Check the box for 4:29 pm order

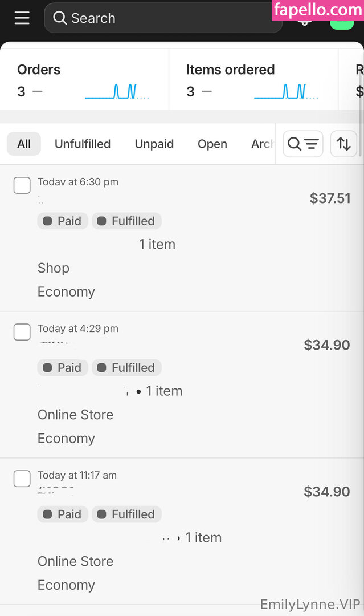click(22, 332)
